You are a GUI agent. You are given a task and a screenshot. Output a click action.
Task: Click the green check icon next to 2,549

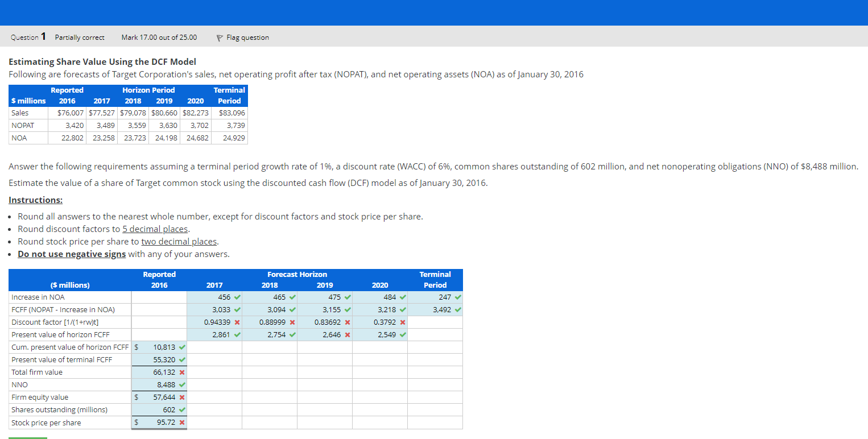[x=402, y=334]
